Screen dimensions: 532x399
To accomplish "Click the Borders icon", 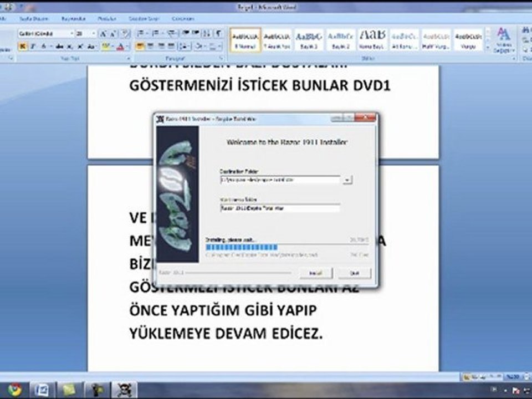I will [x=213, y=46].
